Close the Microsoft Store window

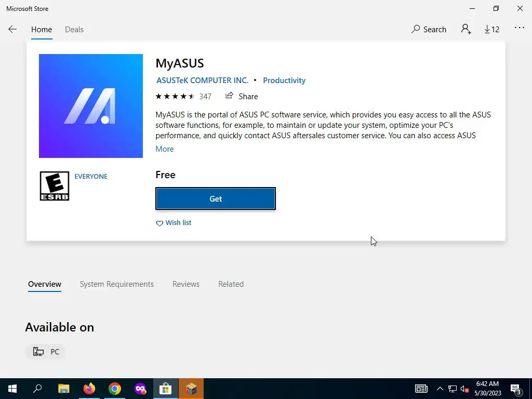(520, 8)
